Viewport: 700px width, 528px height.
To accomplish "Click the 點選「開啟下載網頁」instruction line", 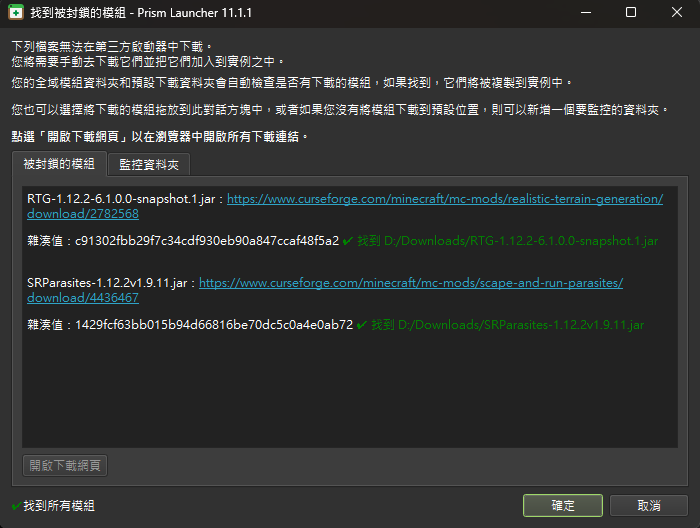I will pyautogui.click(x=159, y=137).
